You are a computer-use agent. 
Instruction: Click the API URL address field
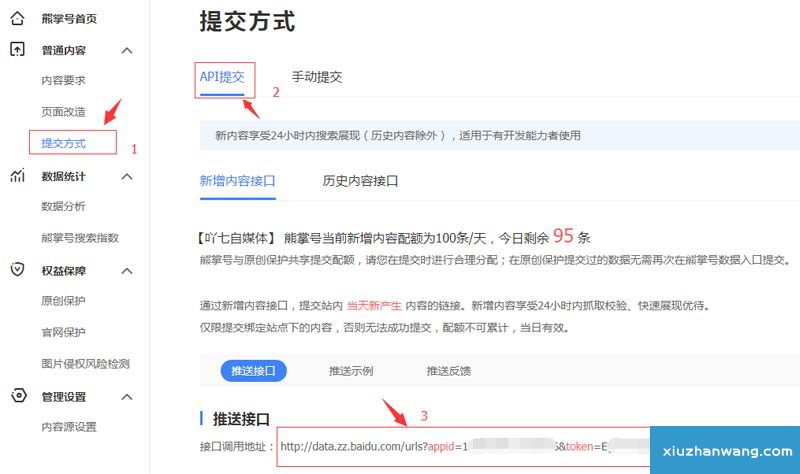[x=460, y=446]
